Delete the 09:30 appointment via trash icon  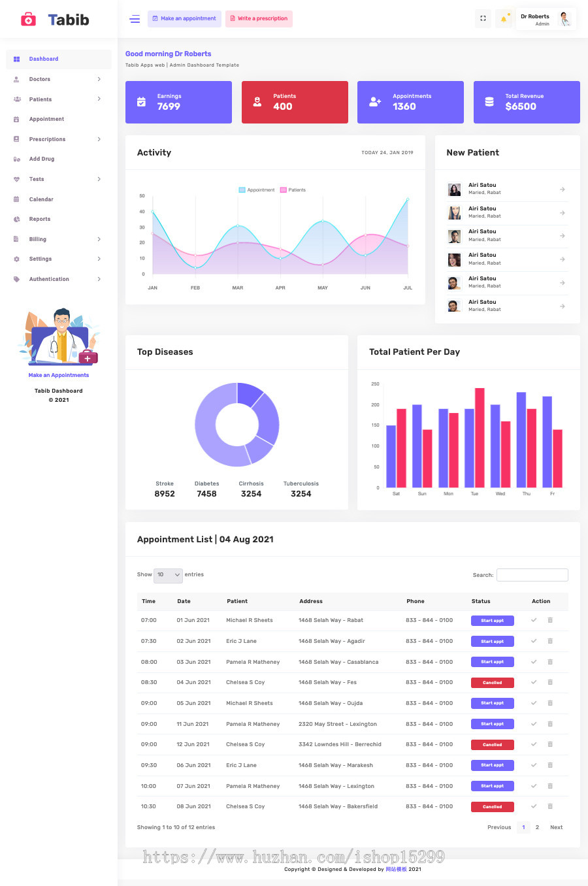550,765
